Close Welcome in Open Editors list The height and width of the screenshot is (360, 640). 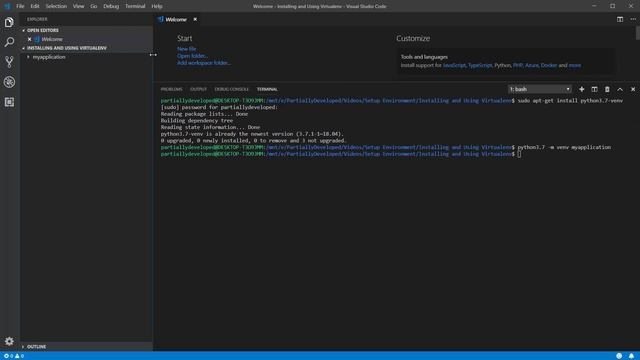(x=29, y=39)
